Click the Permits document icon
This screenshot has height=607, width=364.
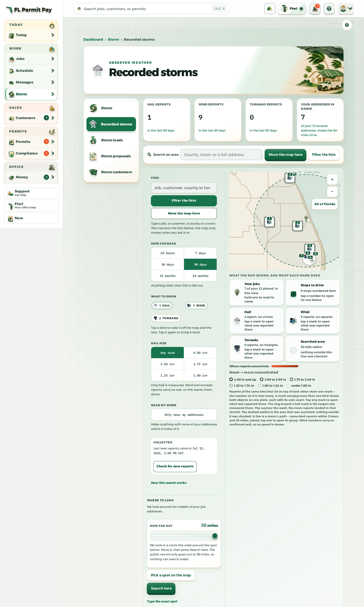point(11,142)
